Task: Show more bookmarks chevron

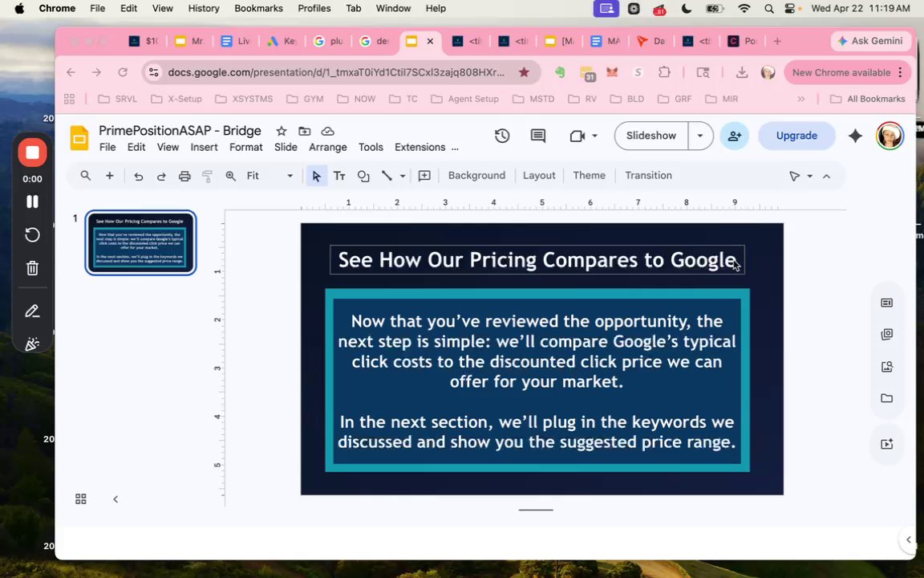Action: (800, 99)
